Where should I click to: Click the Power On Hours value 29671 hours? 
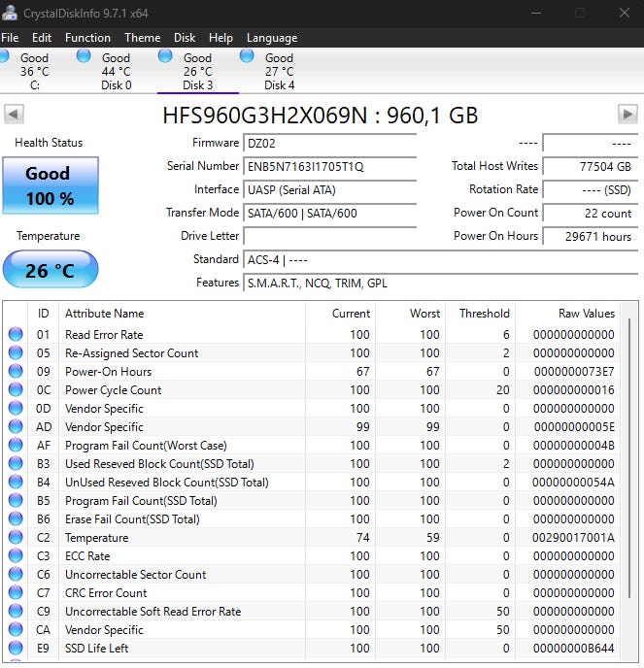pos(591,237)
